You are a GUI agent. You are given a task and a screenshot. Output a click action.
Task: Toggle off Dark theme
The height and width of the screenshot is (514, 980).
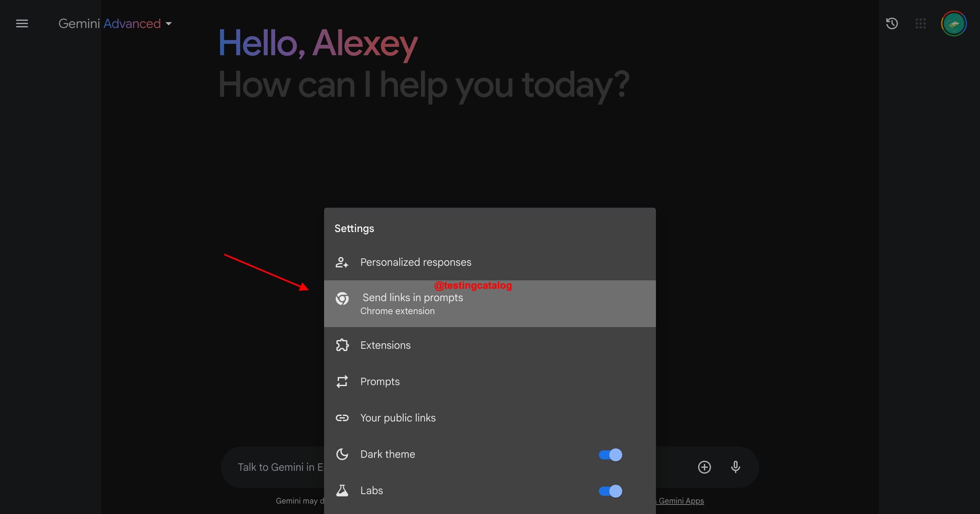(610, 455)
